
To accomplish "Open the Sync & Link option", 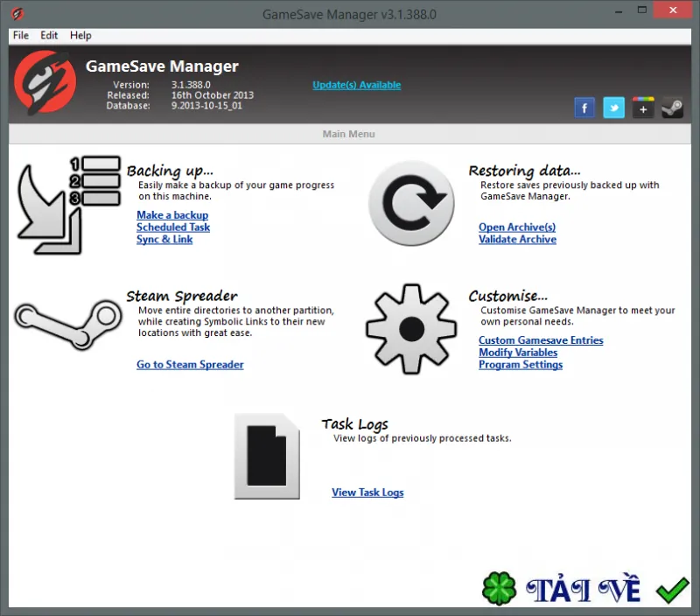I will [x=164, y=239].
